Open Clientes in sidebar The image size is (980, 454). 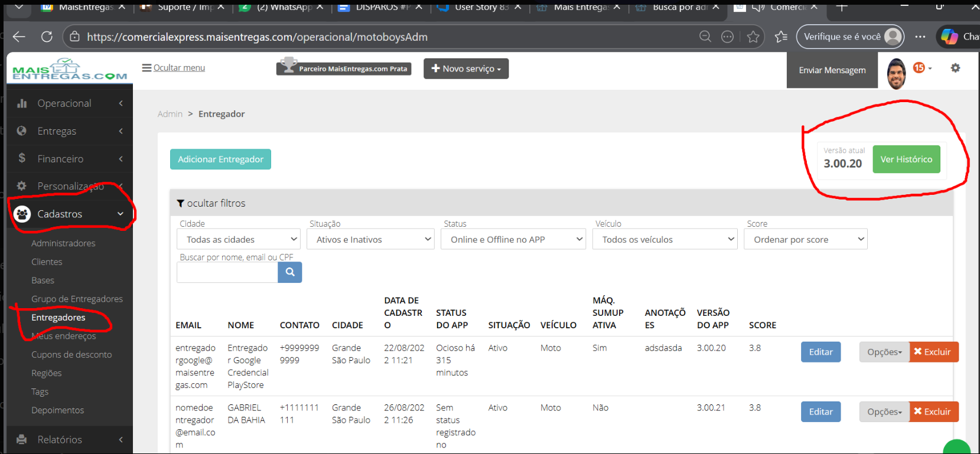pyautogui.click(x=47, y=262)
